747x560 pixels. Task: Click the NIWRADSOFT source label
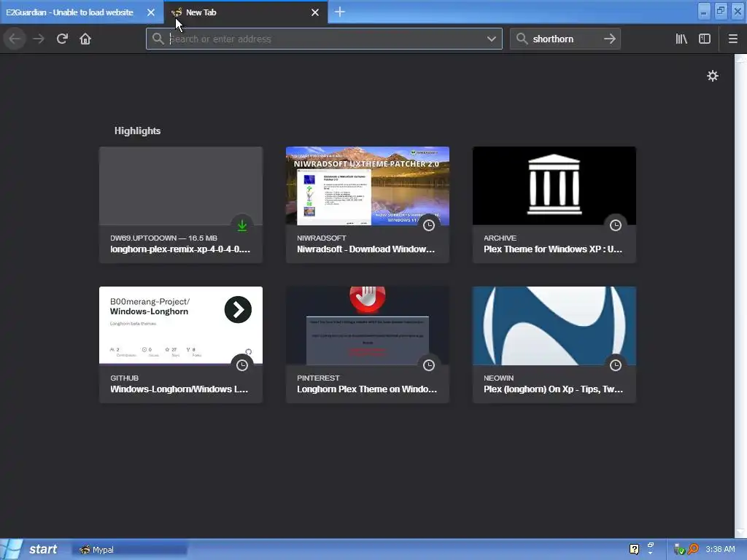tap(322, 238)
